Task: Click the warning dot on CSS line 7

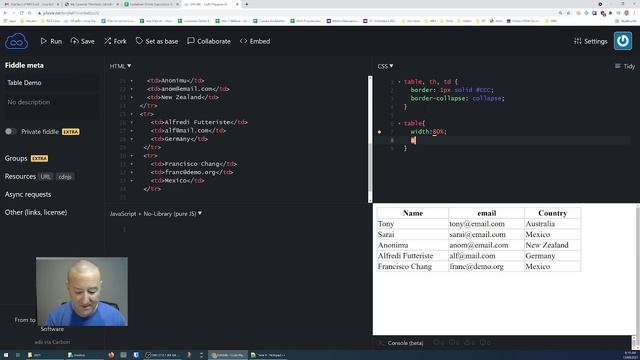Action: tap(379, 132)
